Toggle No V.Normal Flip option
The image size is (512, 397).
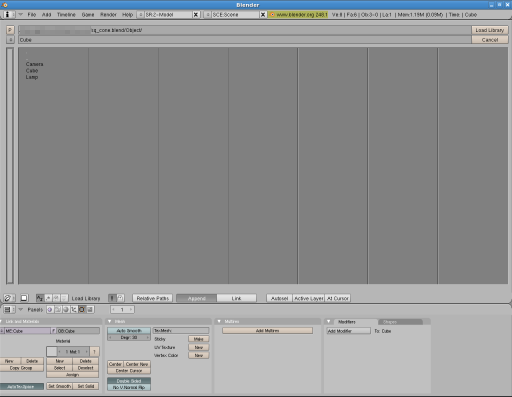129,387
